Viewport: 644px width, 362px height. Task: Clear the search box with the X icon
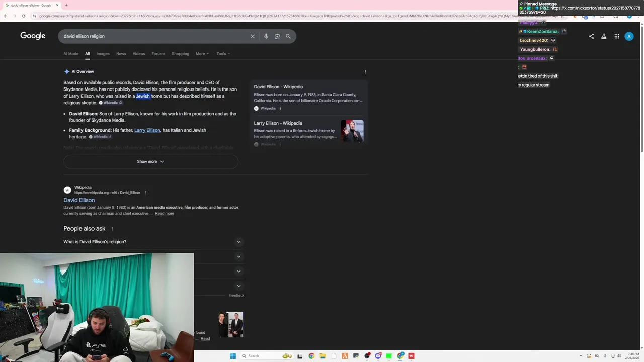tap(253, 36)
